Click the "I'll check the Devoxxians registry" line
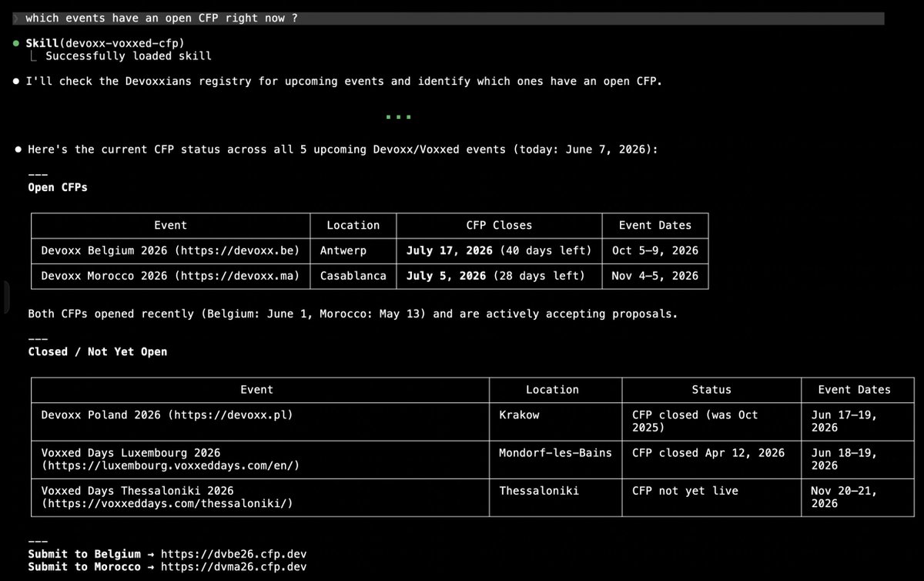Screen dimensions: 924x581 tap(343, 81)
